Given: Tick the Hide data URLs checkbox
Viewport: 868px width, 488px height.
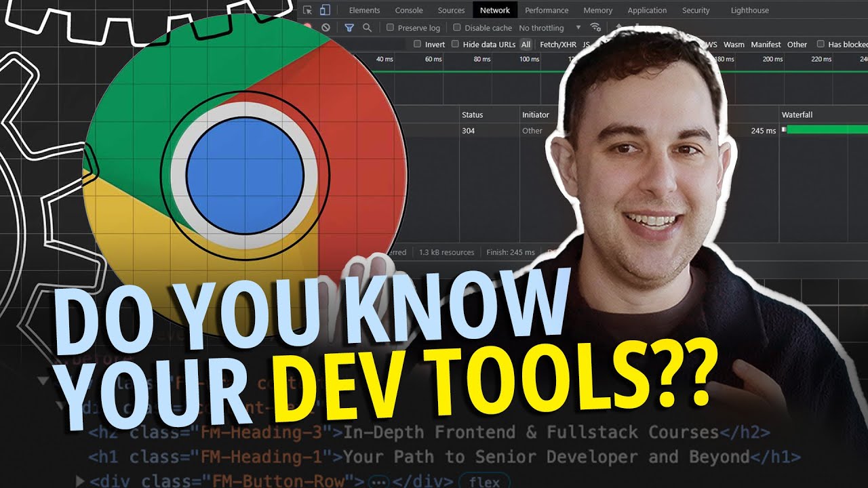Looking at the screenshot, I should point(456,44).
